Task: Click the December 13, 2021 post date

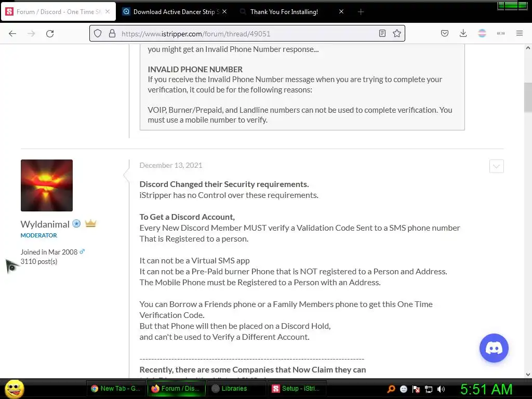Action: click(170, 165)
